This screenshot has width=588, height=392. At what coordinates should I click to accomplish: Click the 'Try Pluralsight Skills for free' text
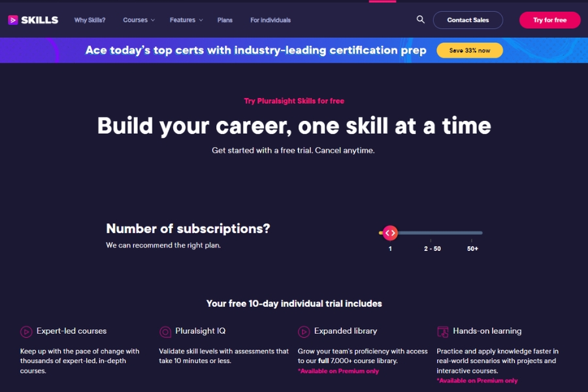point(294,101)
